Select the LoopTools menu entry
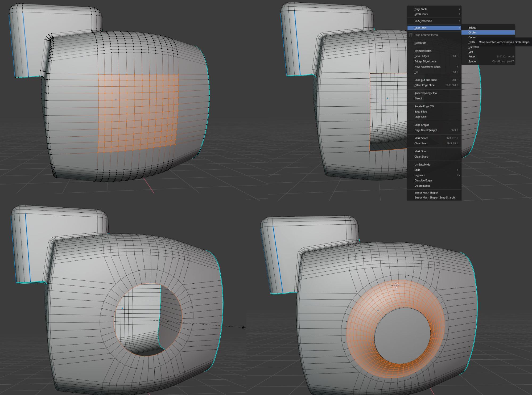Image resolution: width=532 pixels, height=395 pixels. pos(420,28)
